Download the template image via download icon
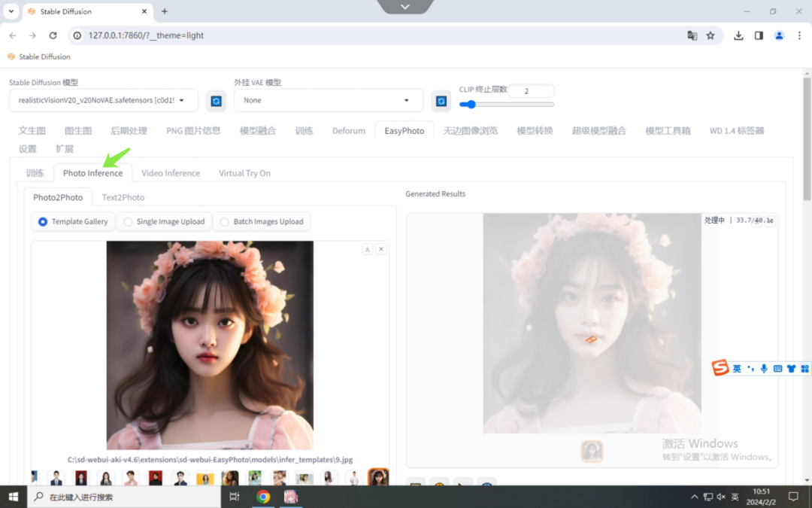 (368, 249)
